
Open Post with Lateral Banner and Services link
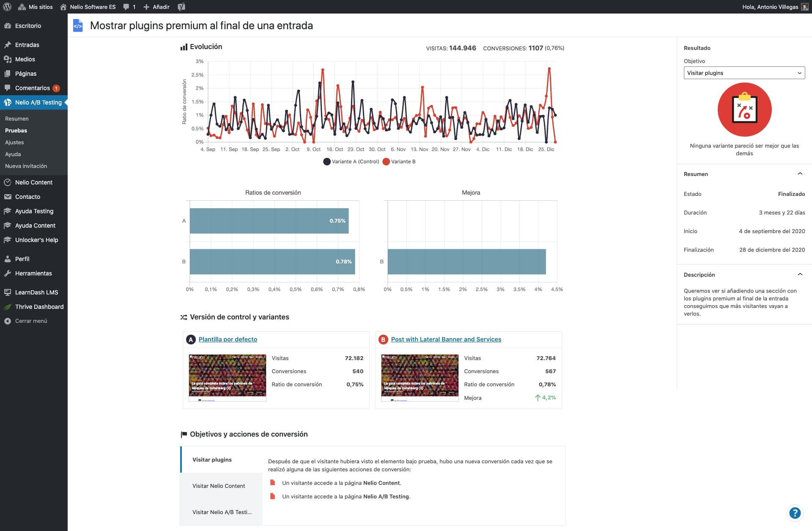pos(446,339)
